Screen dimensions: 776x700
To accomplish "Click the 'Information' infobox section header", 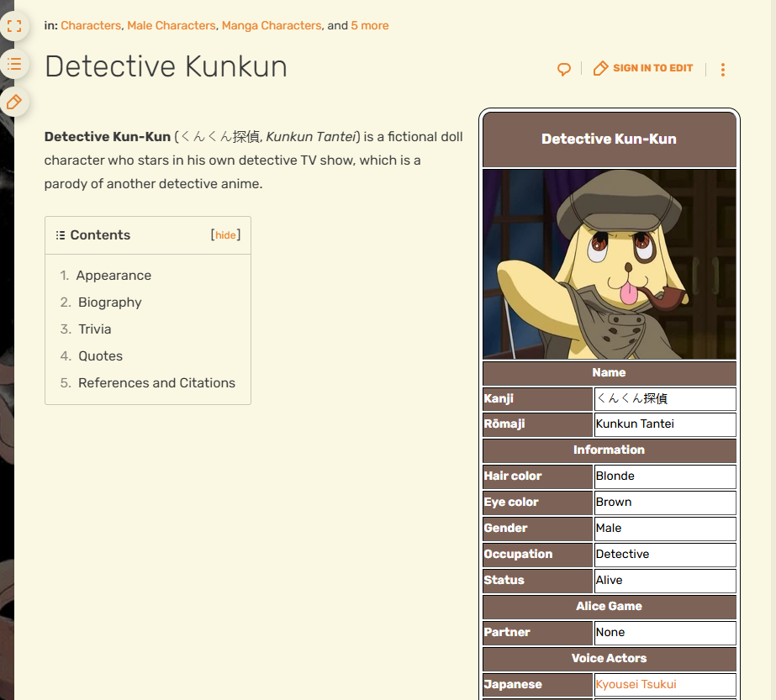I will click(x=610, y=450).
